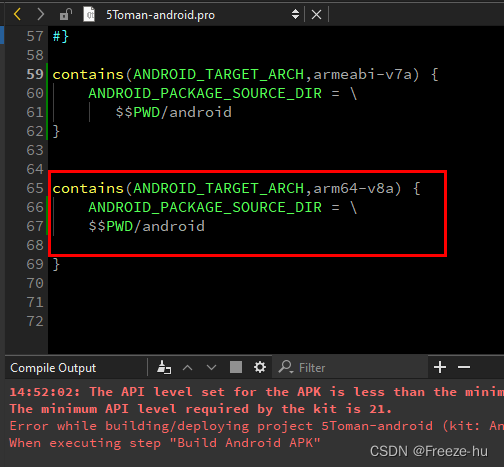Image resolution: width=504 pixels, height=467 pixels.
Task: Click the Compile Output pane title
Action: tap(53, 368)
